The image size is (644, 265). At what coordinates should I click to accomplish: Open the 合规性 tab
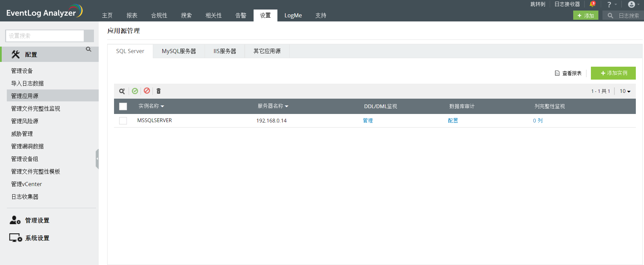(x=159, y=15)
